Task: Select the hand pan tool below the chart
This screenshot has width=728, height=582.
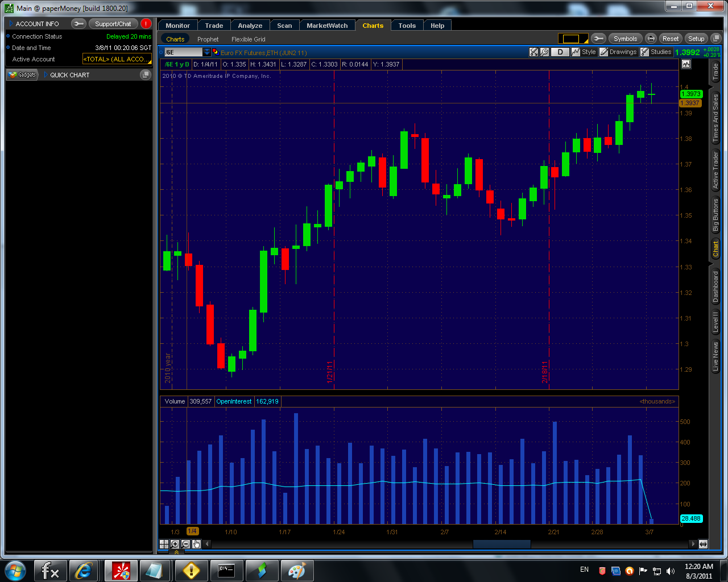Action: [196, 544]
